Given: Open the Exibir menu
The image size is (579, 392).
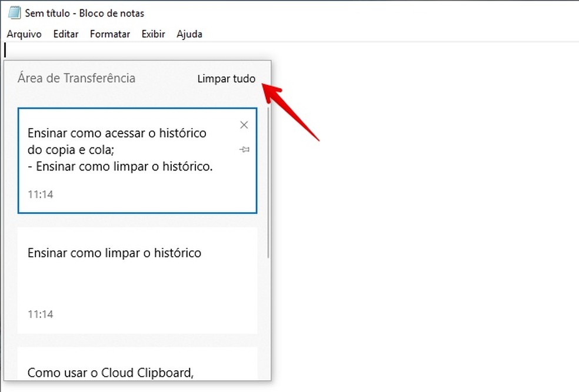Looking at the screenshot, I should (x=153, y=34).
